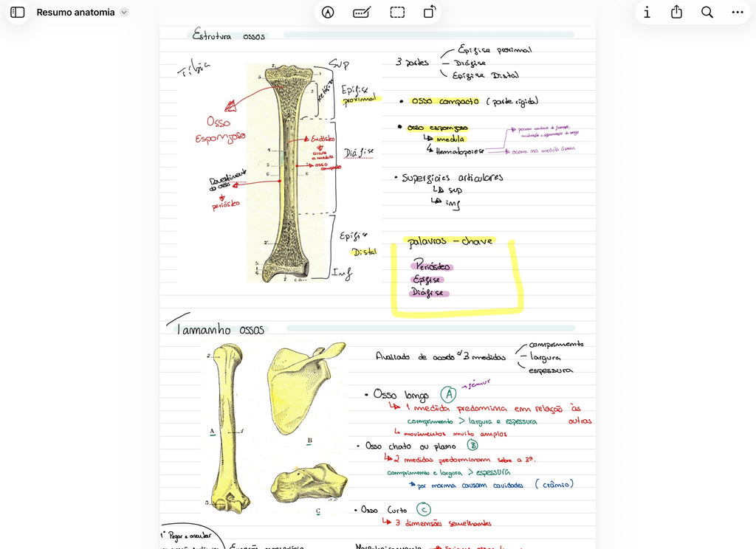
Task: Open the more options ellipsis menu
Action: 738,13
